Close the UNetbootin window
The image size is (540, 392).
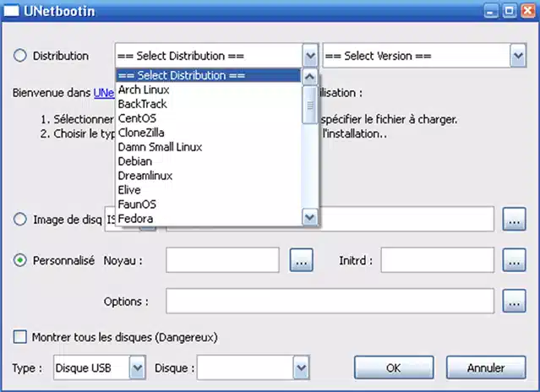coord(527,11)
